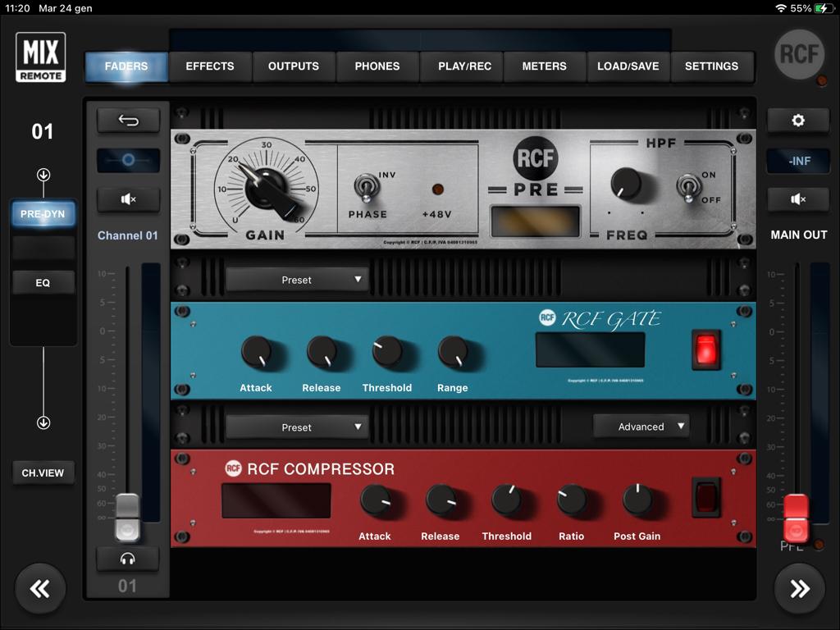The height and width of the screenshot is (630, 840).
Task: Click the compressor Threshold knob
Action: click(507, 501)
